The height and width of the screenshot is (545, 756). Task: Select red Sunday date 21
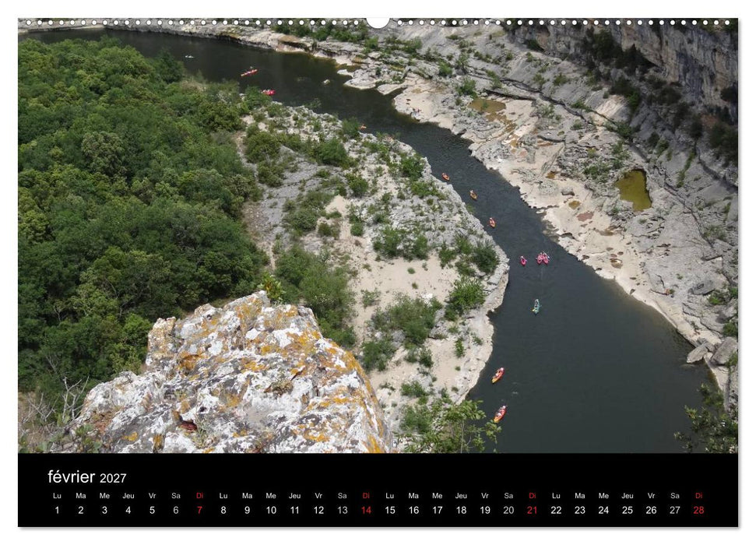click(533, 510)
